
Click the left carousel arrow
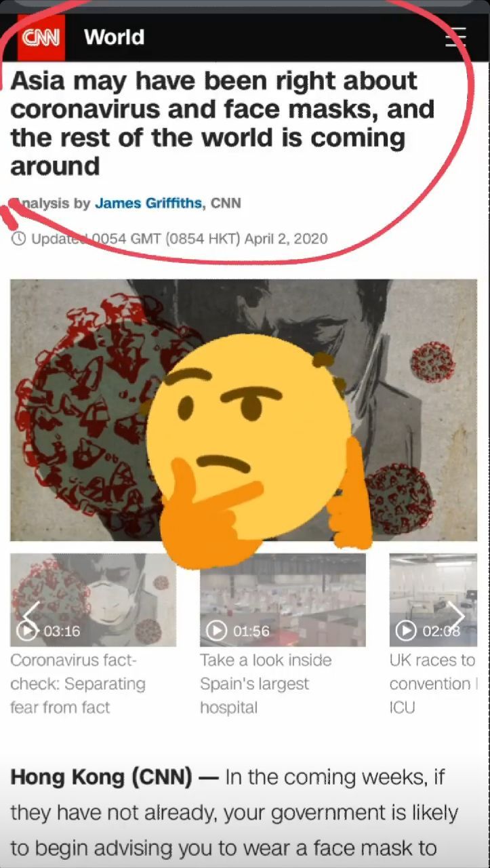pos(31,614)
